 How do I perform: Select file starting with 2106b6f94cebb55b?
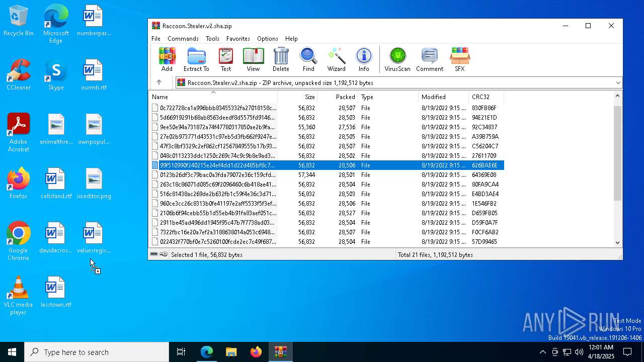click(327, 213)
